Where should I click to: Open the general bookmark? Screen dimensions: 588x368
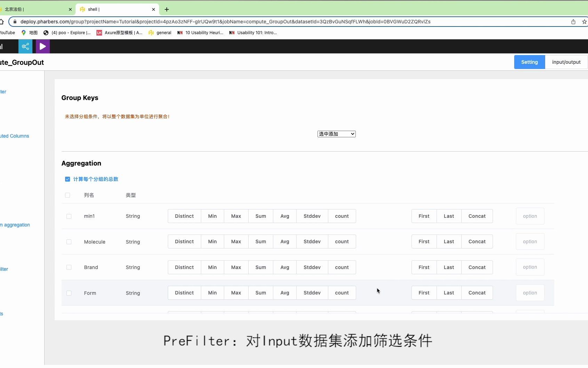(160, 33)
